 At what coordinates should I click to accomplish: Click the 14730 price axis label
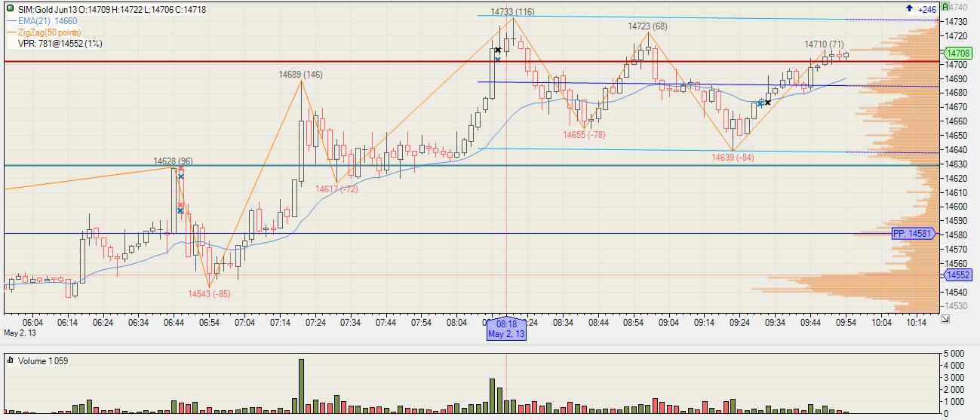click(956, 21)
